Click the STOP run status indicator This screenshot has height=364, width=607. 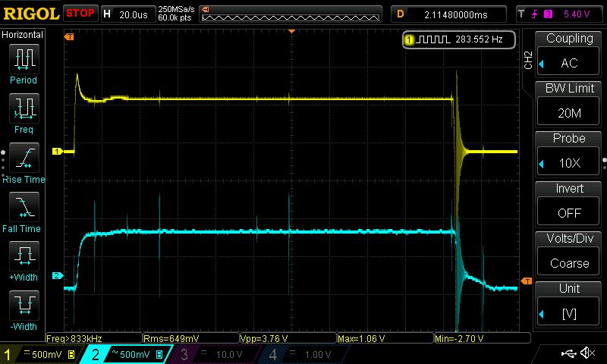[x=80, y=14]
